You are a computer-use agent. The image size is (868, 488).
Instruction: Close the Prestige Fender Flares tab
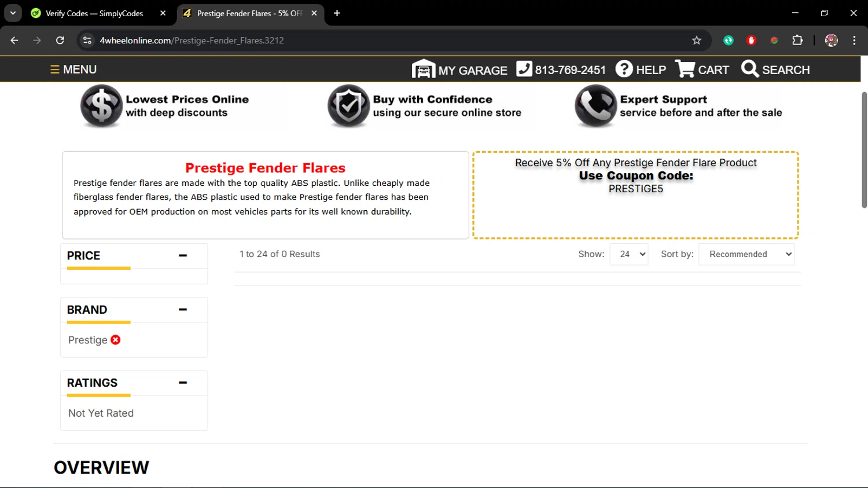click(x=314, y=13)
